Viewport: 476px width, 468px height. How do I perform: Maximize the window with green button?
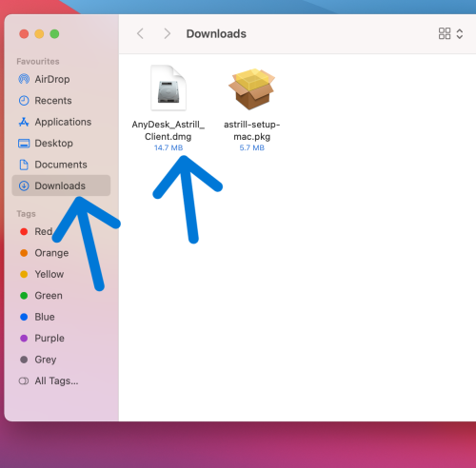pos(54,33)
